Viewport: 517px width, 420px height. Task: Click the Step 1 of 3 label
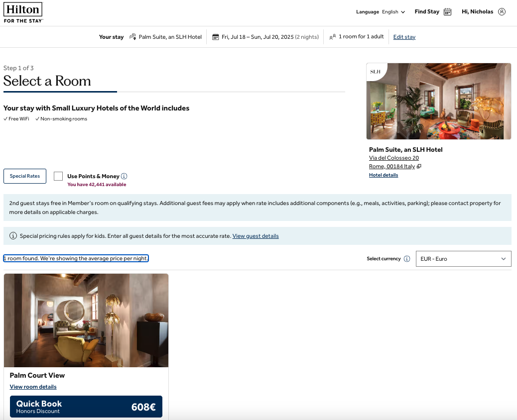click(18, 68)
